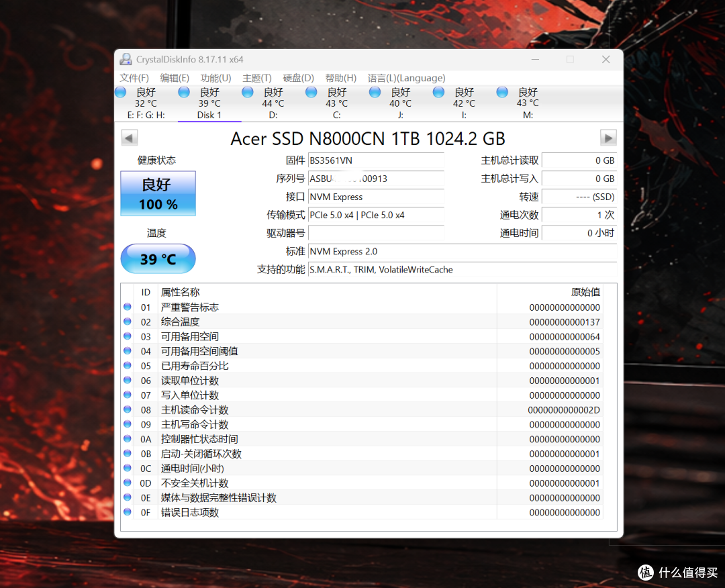Open the 硬盘(D) menu

299,78
